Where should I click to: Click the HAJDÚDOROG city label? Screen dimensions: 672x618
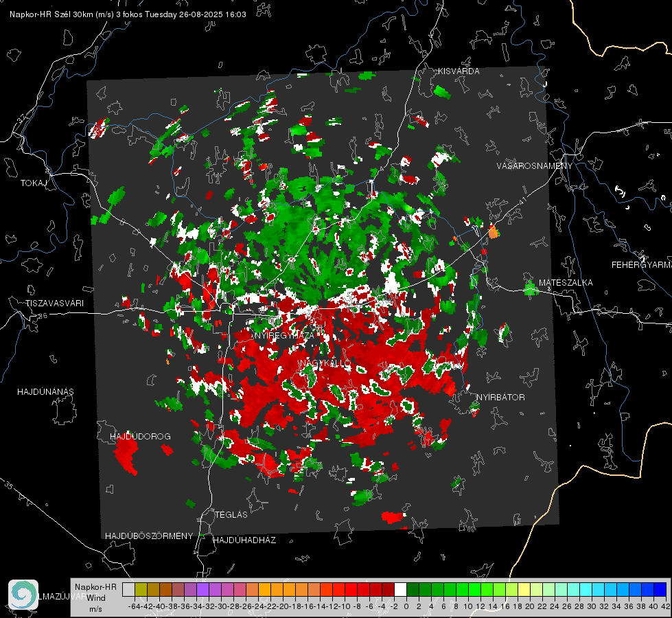[x=140, y=437]
